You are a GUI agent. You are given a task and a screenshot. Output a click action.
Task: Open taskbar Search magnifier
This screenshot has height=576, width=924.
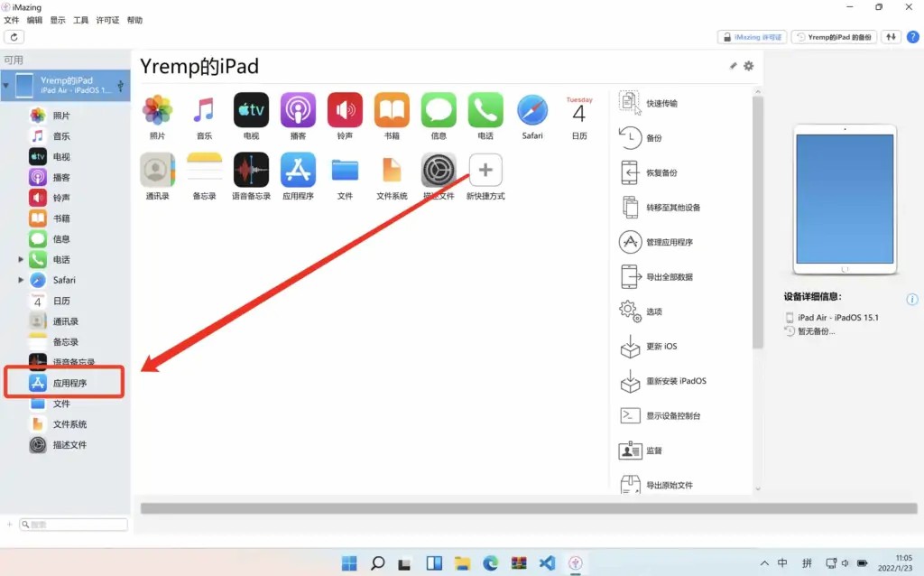(378, 563)
